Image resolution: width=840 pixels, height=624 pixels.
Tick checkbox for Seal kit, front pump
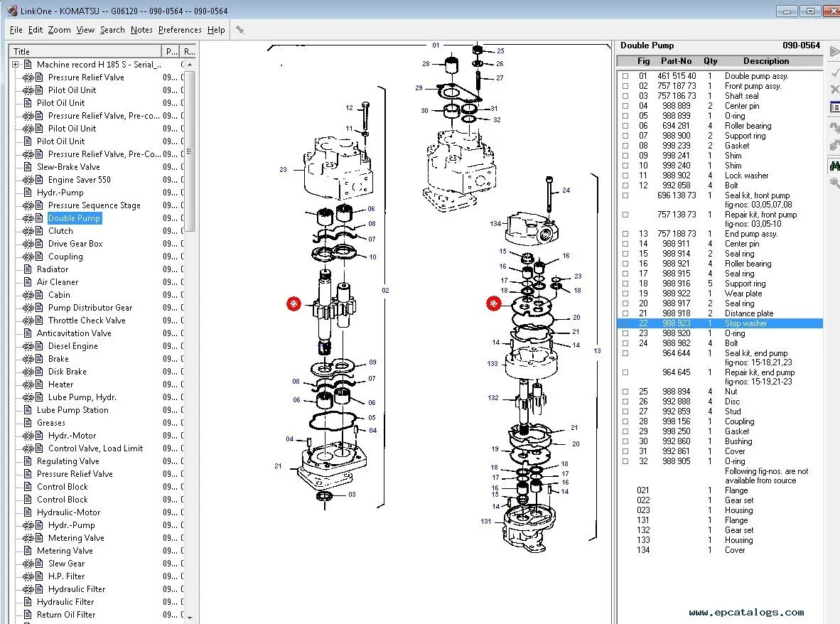tap(625, 195)
